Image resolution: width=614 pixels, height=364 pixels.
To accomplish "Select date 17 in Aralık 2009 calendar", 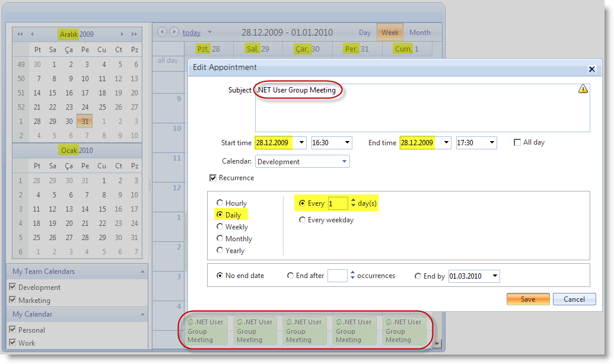I will [85, 92].
